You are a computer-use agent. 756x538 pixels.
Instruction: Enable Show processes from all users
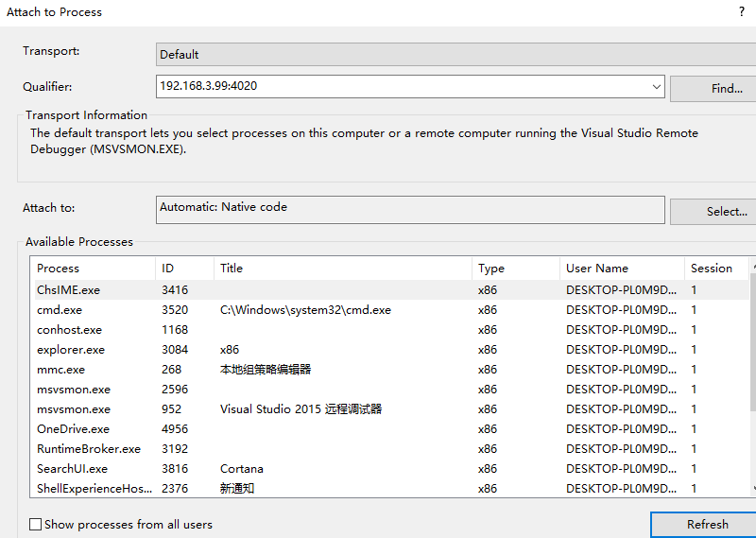[x=36, y=524]
